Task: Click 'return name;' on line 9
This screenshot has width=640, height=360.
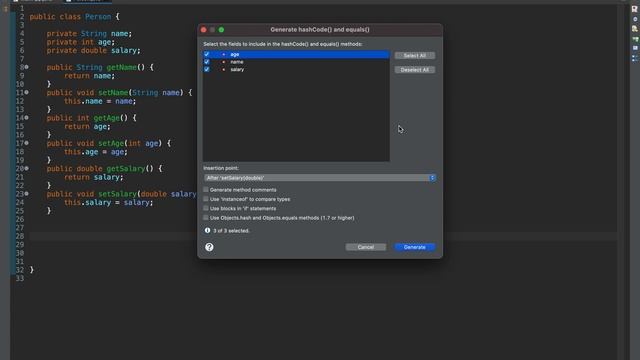Action: click(89, 76)
